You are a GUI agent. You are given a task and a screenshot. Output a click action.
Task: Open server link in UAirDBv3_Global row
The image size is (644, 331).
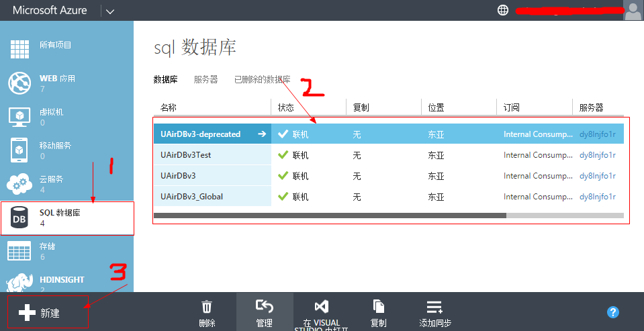click(x=598, y=197)
